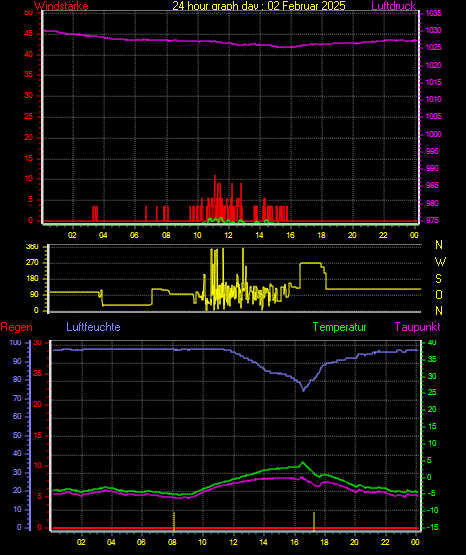Image resolution: width=466 pixels, height=555 pixels.
Task: Click the 45 wind speed axis label
Action: point(29,34)
